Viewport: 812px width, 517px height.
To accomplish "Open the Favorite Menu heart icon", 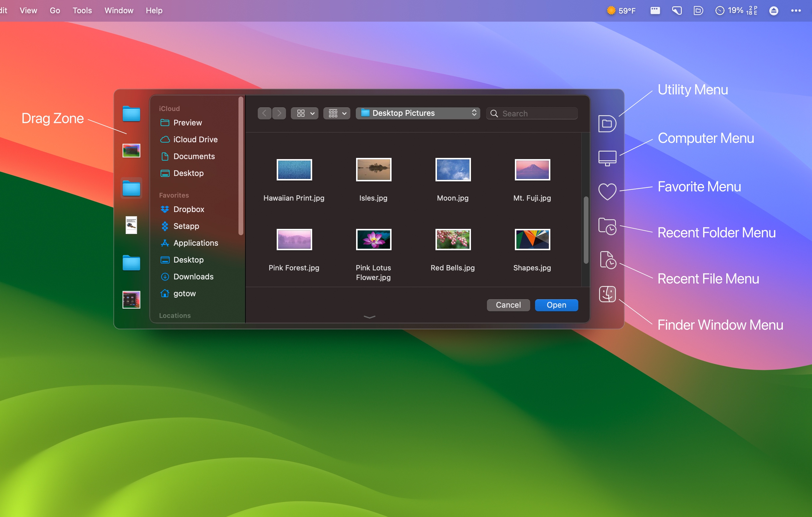I will [607, 192].
